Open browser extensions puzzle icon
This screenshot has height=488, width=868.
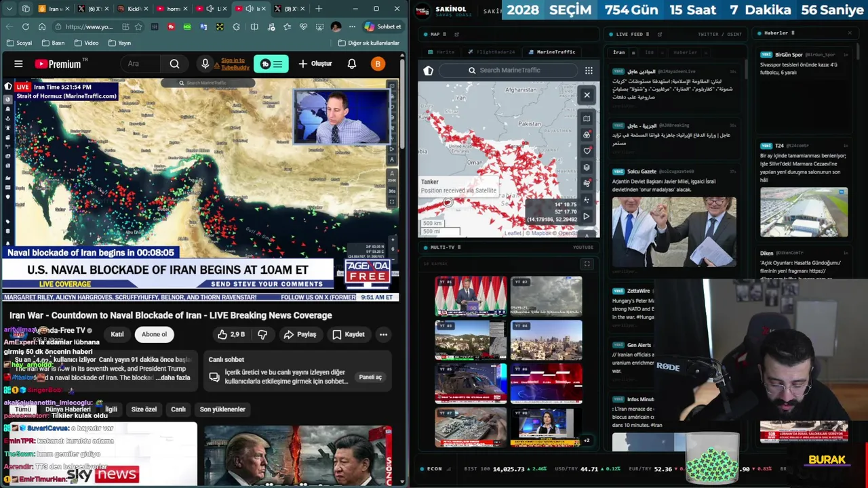pos(236,26)
